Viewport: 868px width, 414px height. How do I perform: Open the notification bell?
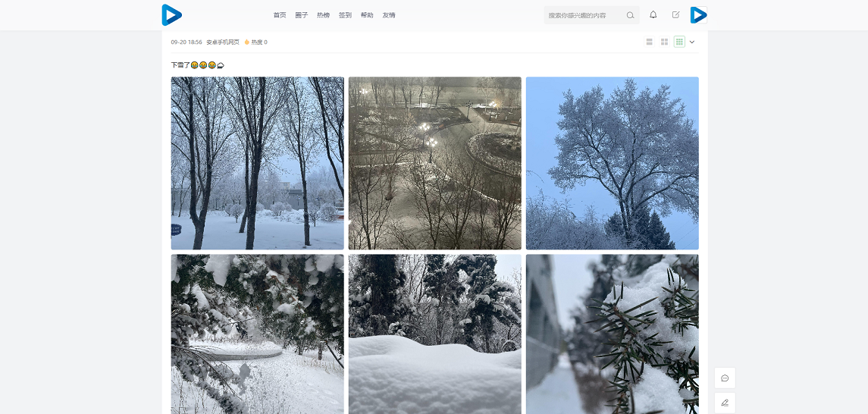tap(653, 15)
